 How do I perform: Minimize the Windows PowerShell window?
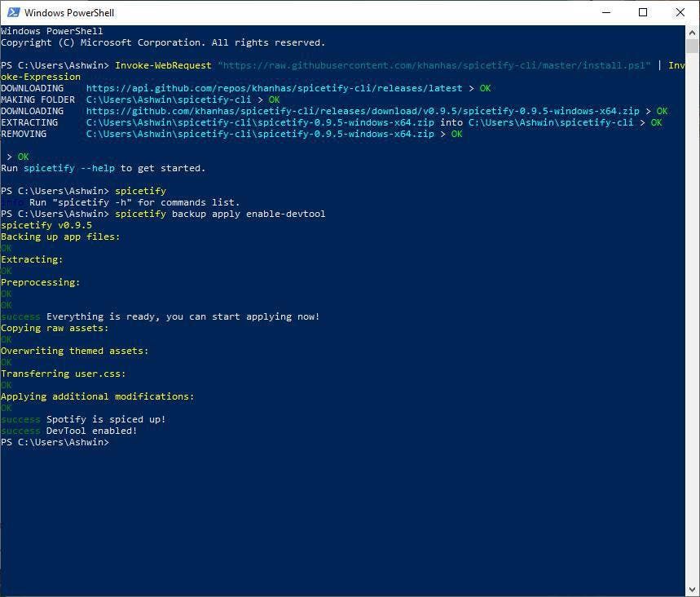(606, 12)
